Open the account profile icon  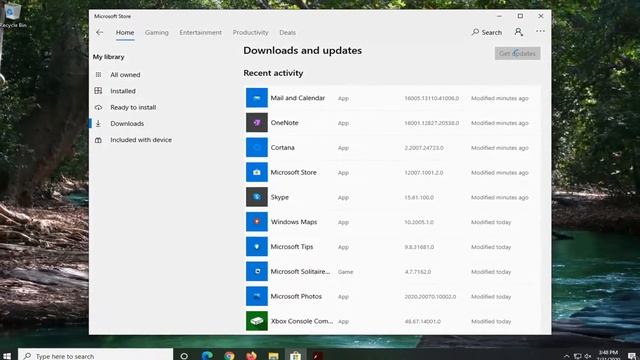click(519, 32)
